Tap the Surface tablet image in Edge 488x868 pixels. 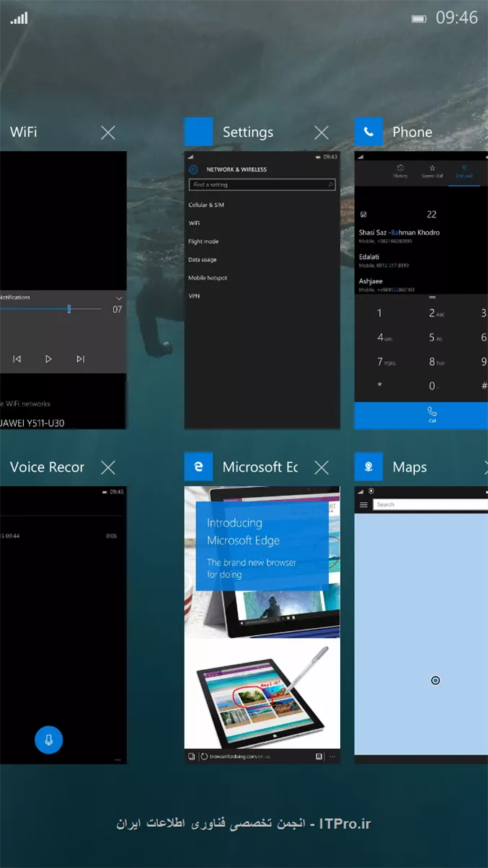(262, 696)
